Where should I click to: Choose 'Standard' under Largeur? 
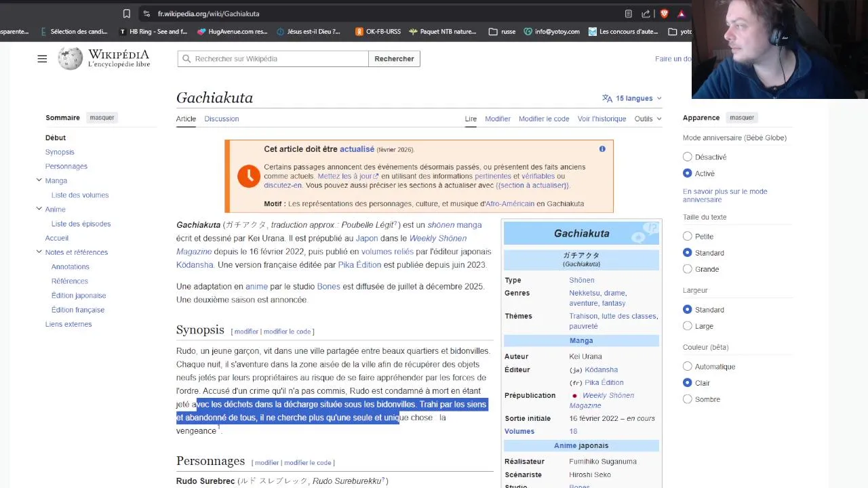pyautogui.click(x=688, y=310)
